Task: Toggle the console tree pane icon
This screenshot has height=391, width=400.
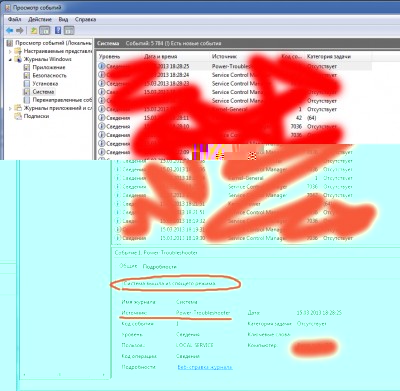Action: click(44, 31)
